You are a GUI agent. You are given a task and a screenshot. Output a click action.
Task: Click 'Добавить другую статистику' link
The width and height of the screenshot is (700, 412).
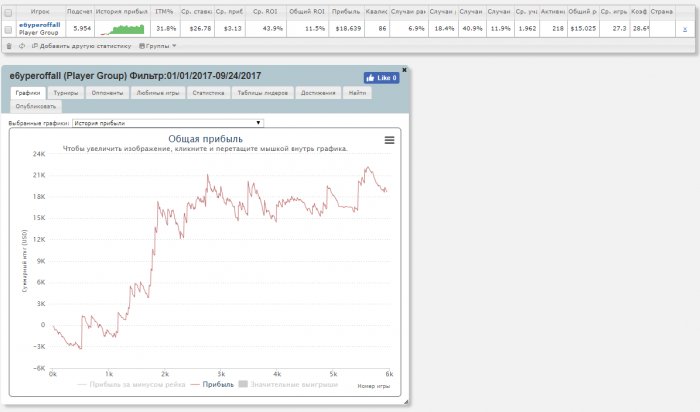click(x=82, y=46)
